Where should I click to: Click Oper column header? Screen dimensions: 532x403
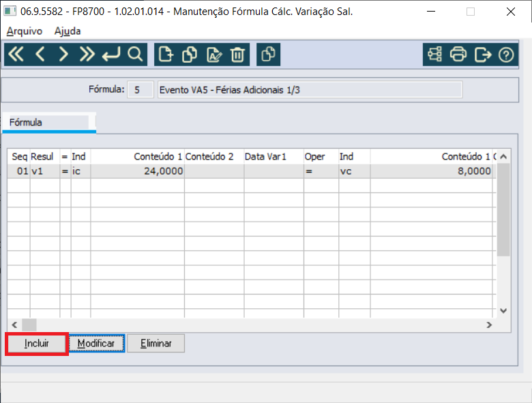(x=321, y=157)
